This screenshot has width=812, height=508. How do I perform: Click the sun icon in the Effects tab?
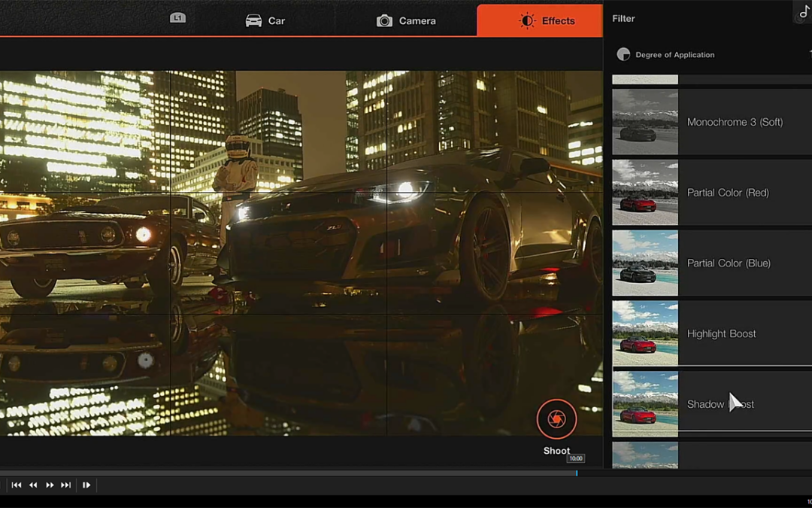pyautogui.click(x=527, y=21)
